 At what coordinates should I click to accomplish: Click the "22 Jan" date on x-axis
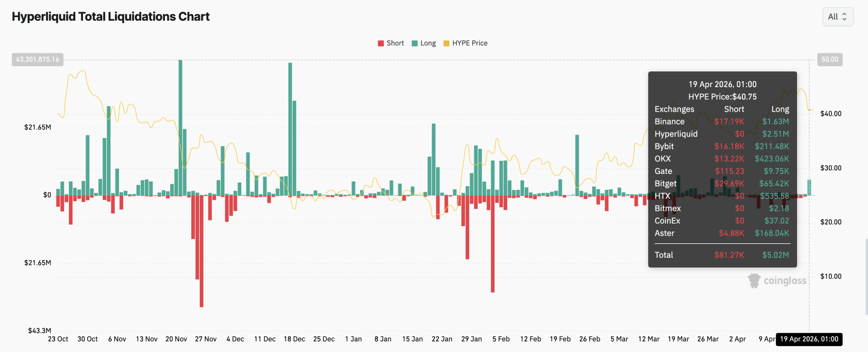click(x=442, y=339)
